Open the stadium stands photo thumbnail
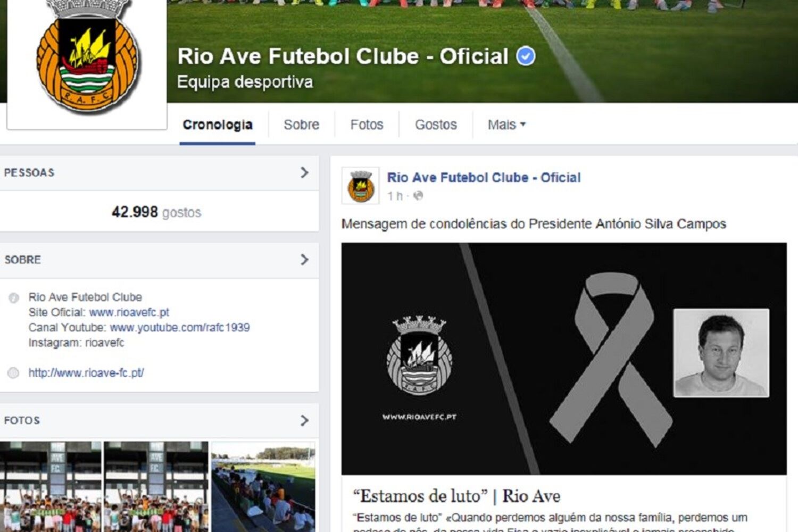The width and height of the screenshot is (798, 532). (263, 486)
